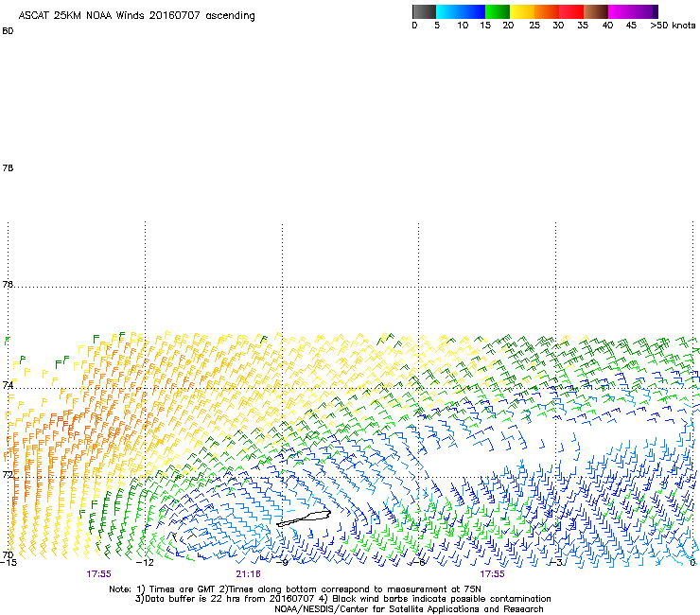Click the '74' latitude axis label
700x615 pixels.
[8, 385]
